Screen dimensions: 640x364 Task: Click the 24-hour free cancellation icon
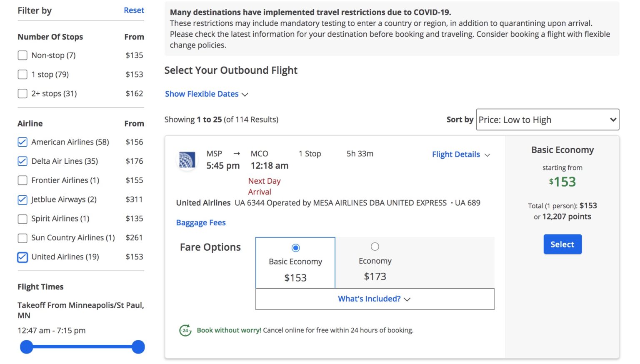coord(185,329)
